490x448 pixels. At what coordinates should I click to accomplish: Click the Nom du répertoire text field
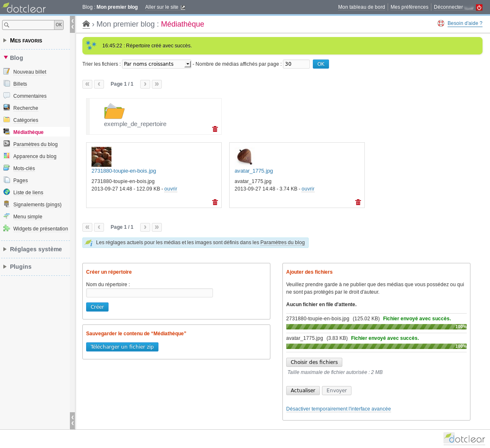point(149,293)
